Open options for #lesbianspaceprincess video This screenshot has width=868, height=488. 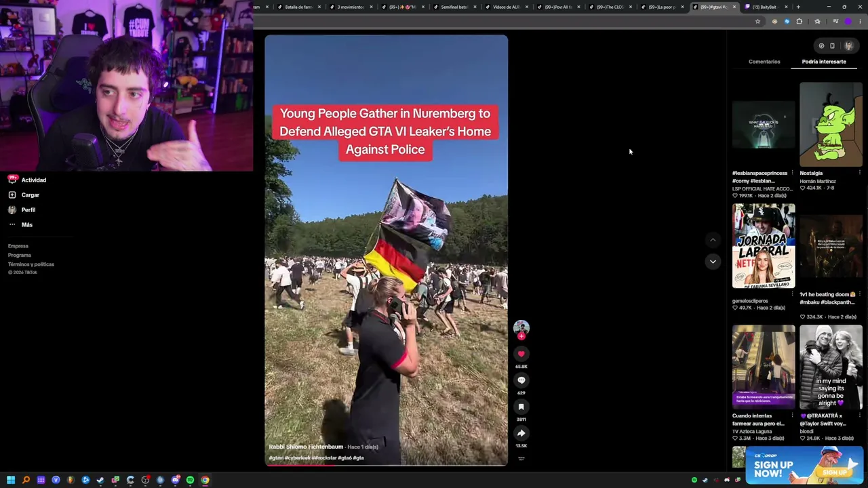pos(792,173)
